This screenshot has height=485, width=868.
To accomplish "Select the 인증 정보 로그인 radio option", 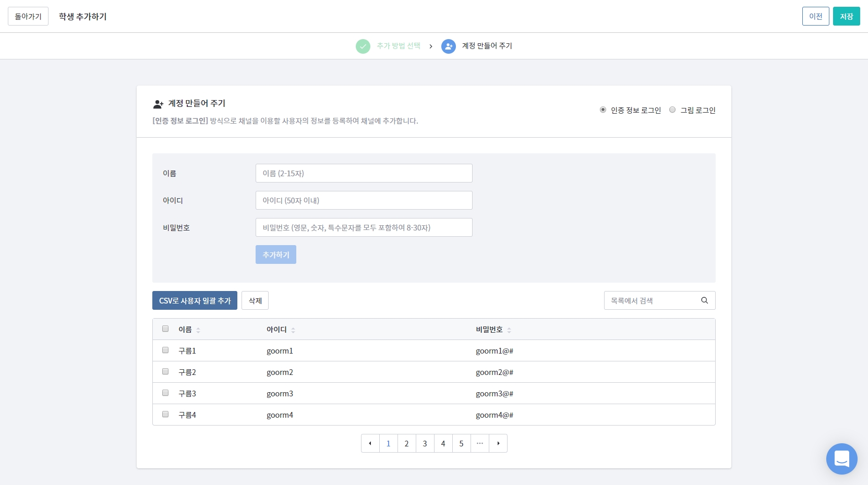I will pyautogui.click(x=603, y=110).
